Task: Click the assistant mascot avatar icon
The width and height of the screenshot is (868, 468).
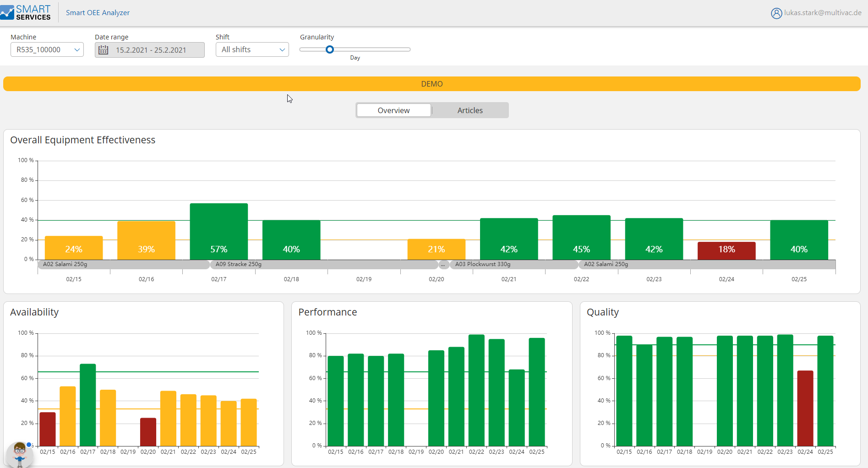Action: coord(19,453)
